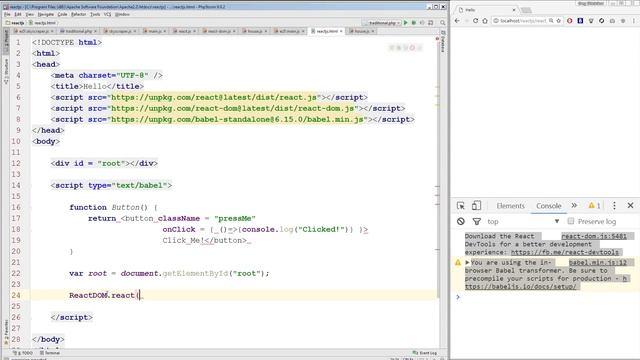This screenshot has height=360, width=640.
Task: Click the console input prompt
Action: 547,297
